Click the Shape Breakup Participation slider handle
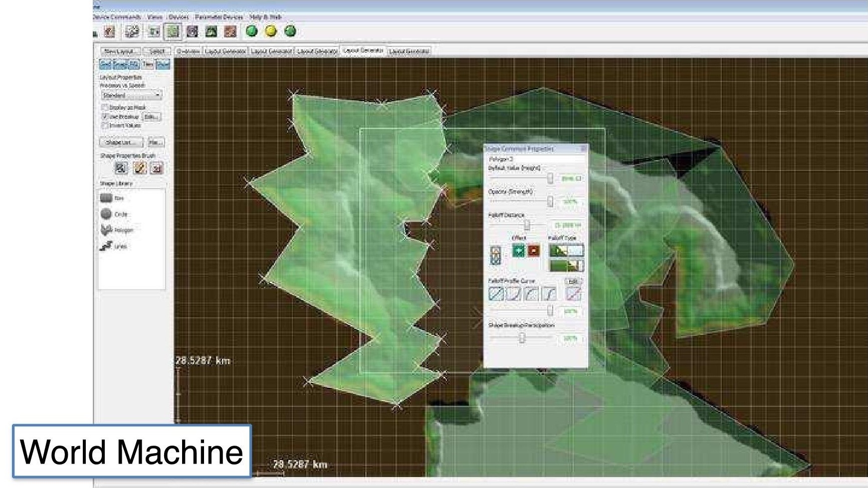868x488 pixels. [x=522, y=338]
